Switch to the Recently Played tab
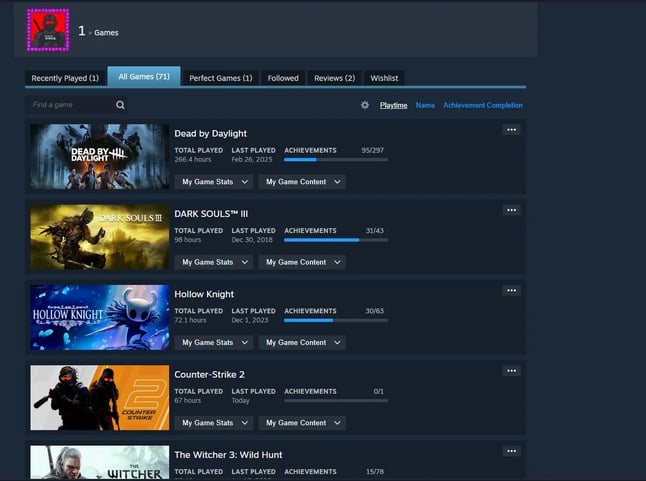646x481 pixels. click(x=65, y=78)
